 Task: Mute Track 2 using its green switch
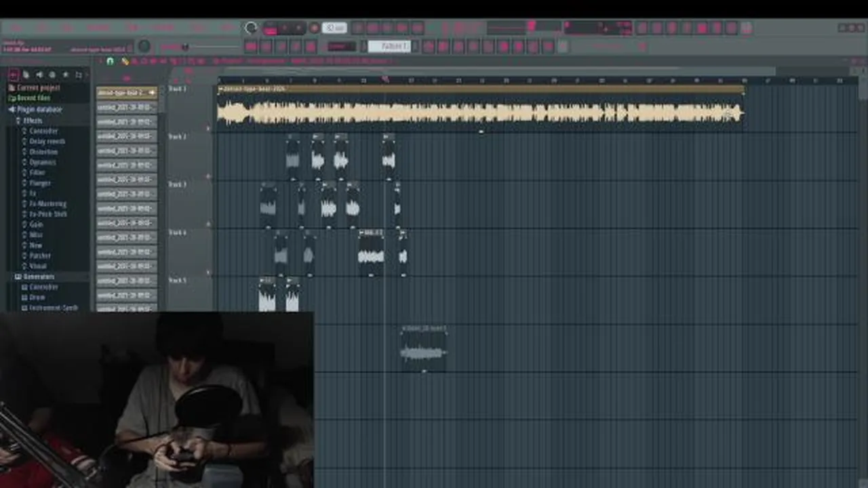pos(208,176)
